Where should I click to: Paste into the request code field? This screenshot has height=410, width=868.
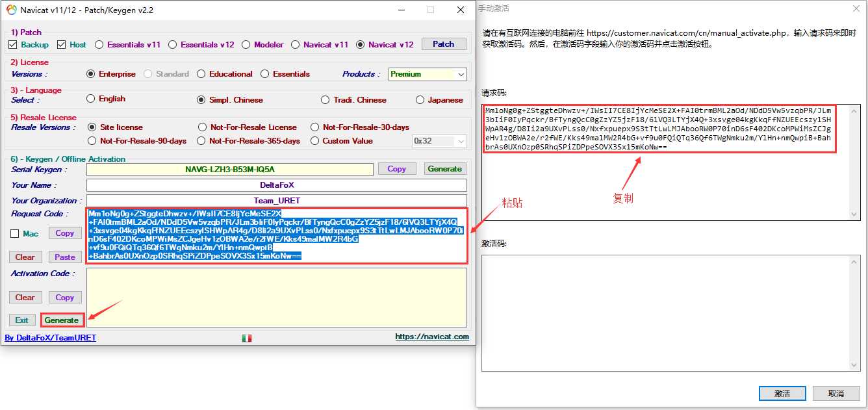[x=64, y=257]
